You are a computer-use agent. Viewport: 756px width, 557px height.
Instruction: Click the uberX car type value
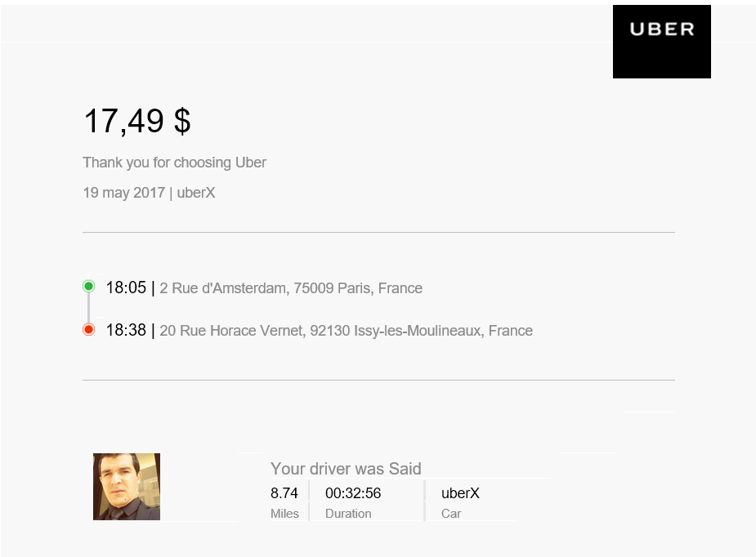coord(460,493)
